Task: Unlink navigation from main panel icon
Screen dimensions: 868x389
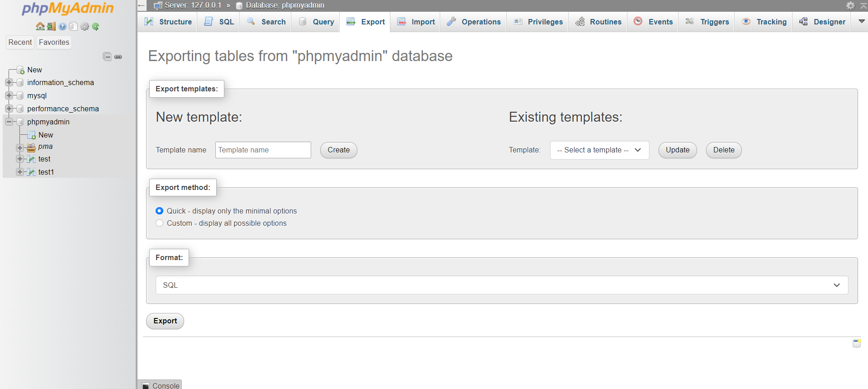Action: [118, 57]
